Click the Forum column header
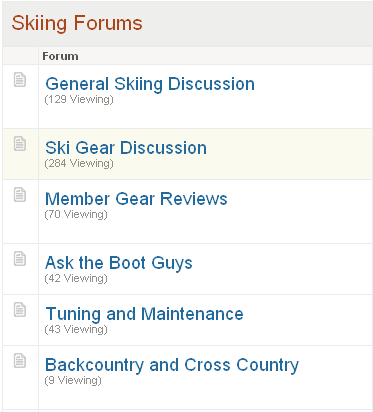The image size is (373, 412). 60,56
